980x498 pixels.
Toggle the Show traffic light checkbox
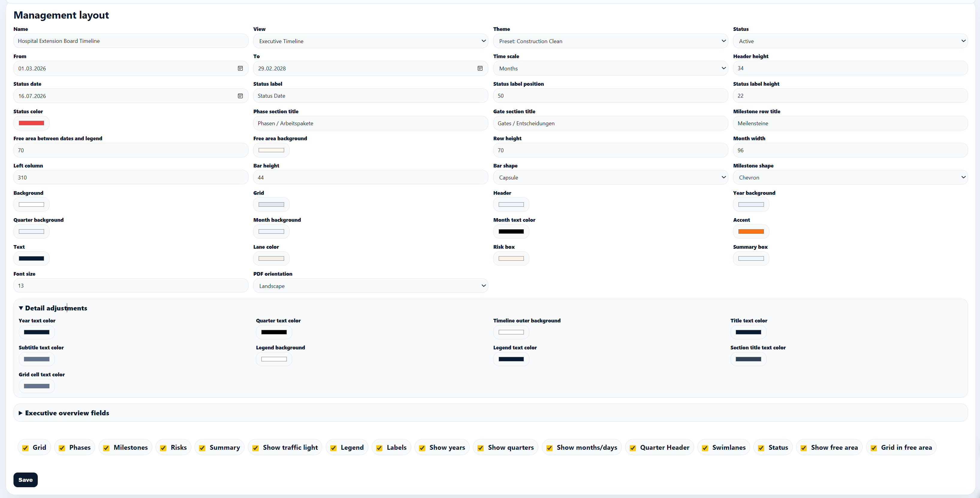point(256,448)
